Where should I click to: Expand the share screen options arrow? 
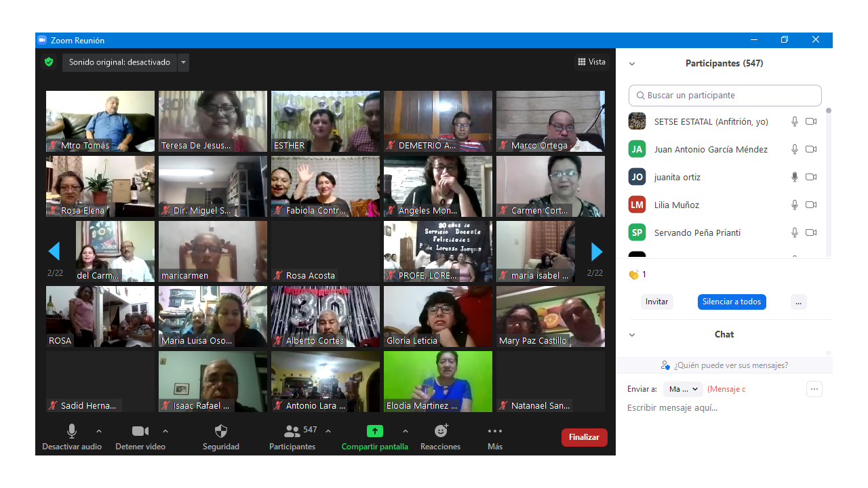coord(406,431)
